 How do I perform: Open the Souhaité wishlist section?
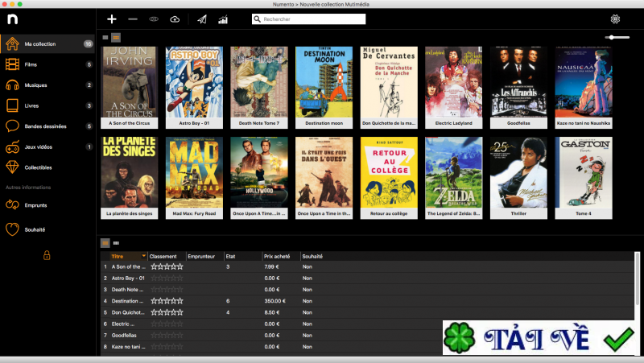pos(36,229)
